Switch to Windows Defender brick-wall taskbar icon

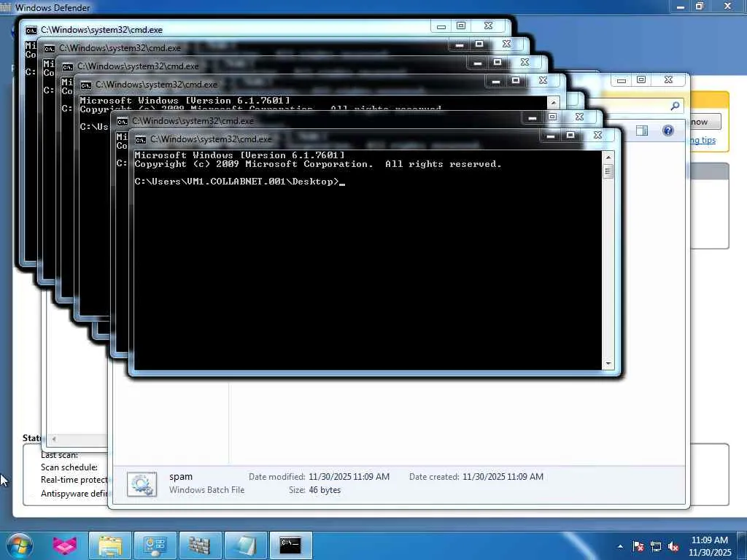coord(200,545)
